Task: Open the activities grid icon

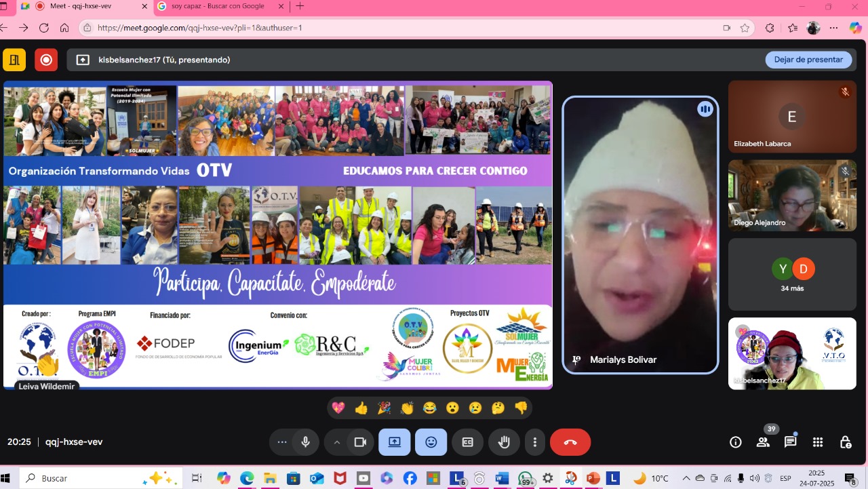Action: [818, 442]
